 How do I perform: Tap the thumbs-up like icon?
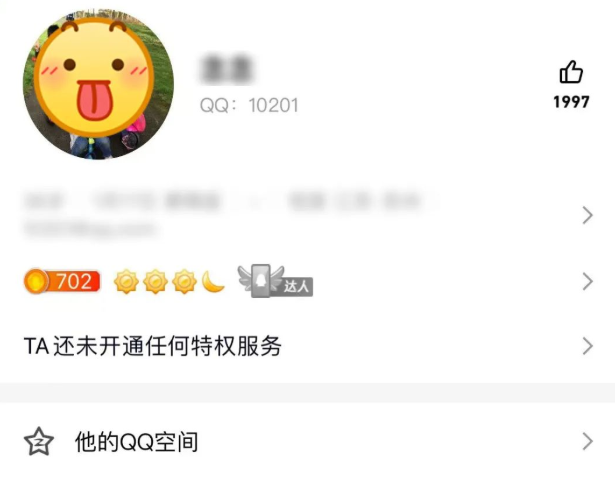tap(571, 72)
